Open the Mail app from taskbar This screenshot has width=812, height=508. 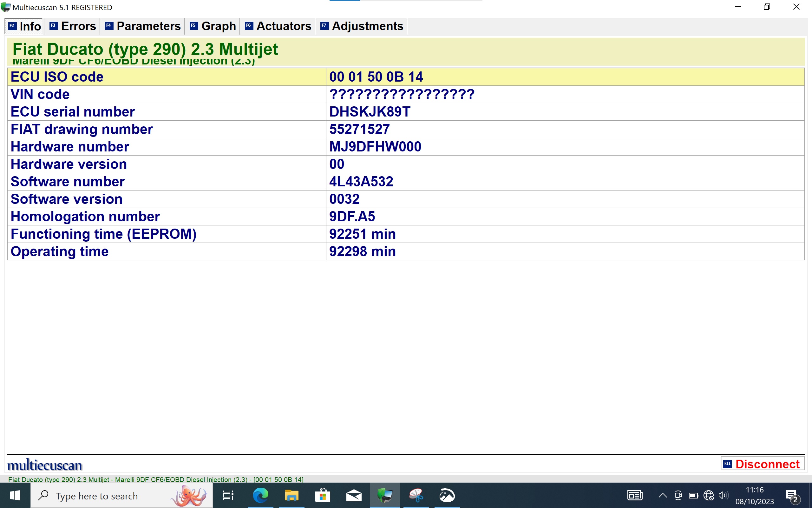pyautogui.click(x=354, y=496)
